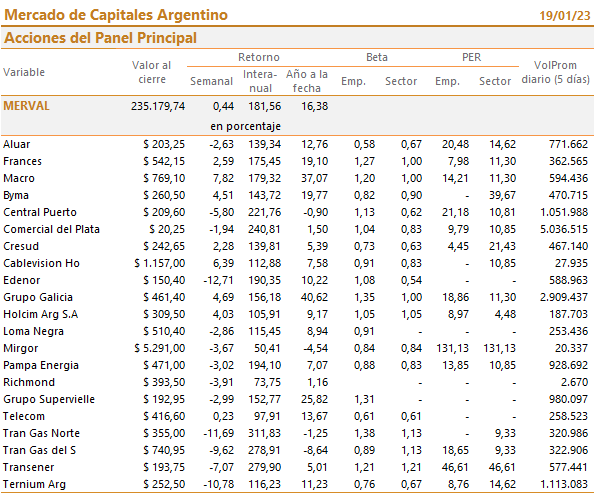Click MERVAL closing value 235.179,74

(158, 106)
